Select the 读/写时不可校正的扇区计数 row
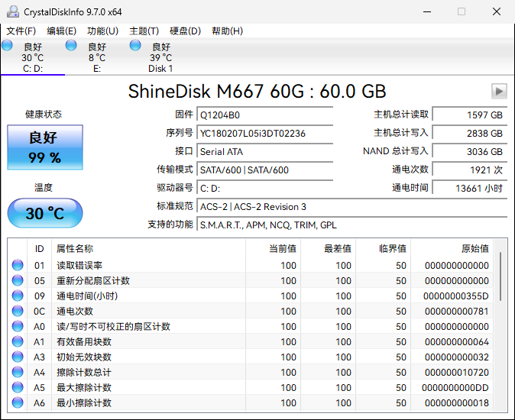The height and width of the screenshot is (420, 515). point(251,326)
